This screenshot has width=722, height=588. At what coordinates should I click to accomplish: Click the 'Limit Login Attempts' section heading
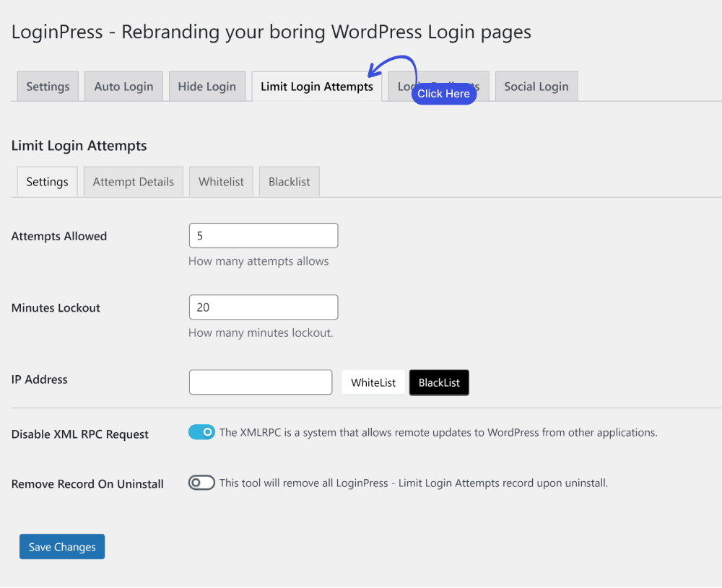point(79,146)
